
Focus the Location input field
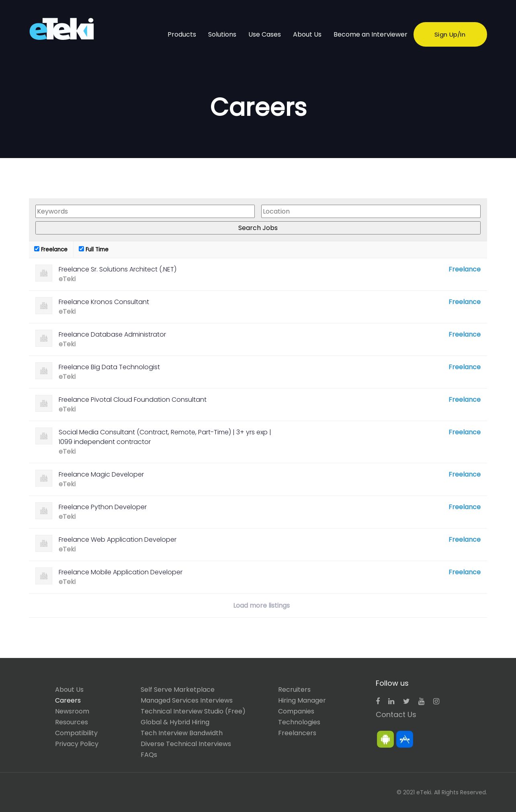coord(371,211)
